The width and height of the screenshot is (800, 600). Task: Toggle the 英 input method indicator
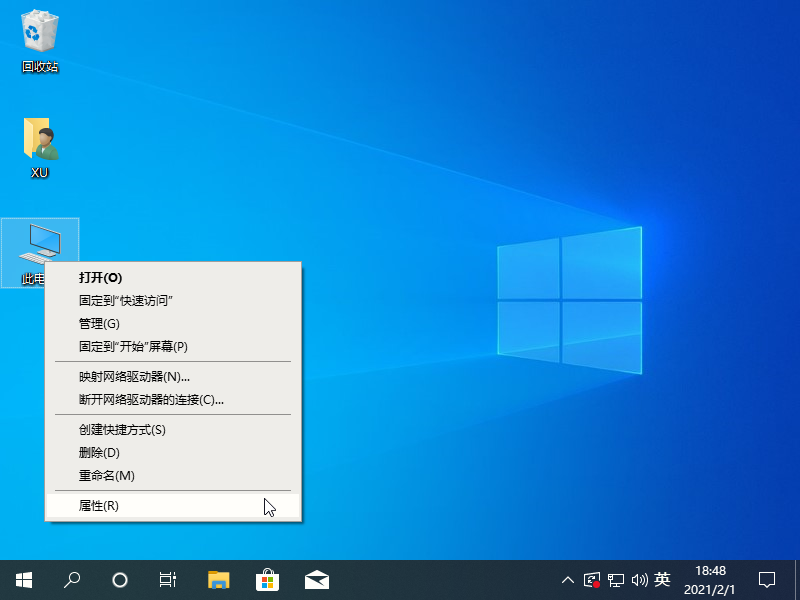click(662, 579)
